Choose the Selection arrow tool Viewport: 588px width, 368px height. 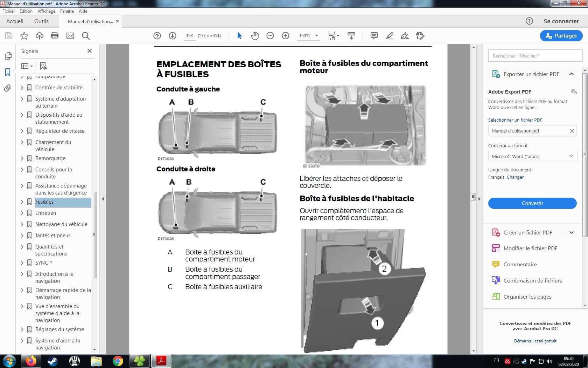pos(239,36)
